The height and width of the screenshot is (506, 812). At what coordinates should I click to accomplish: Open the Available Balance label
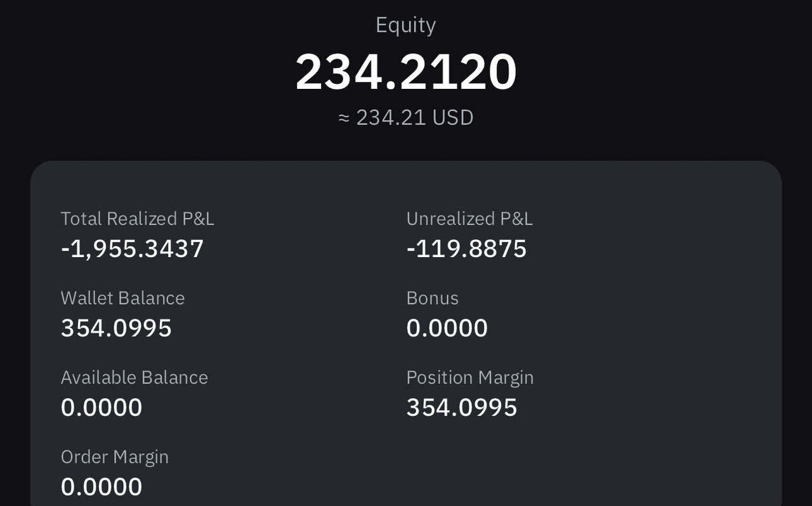(x=134, y=378)
